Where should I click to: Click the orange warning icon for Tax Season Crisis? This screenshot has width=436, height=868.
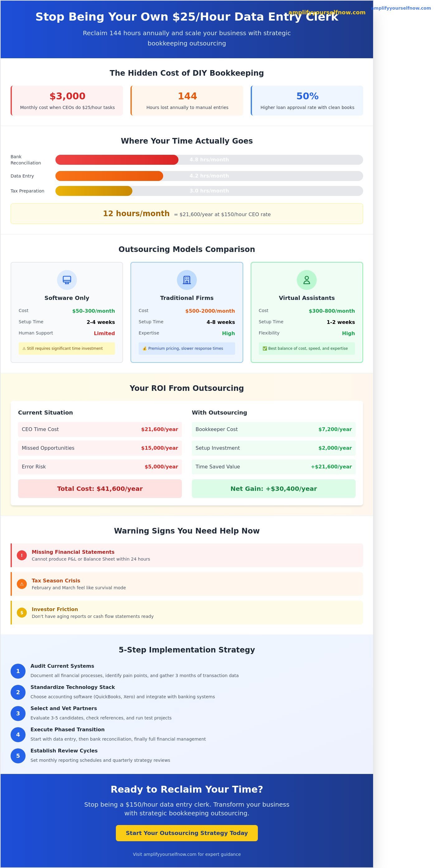click(22, 584)
